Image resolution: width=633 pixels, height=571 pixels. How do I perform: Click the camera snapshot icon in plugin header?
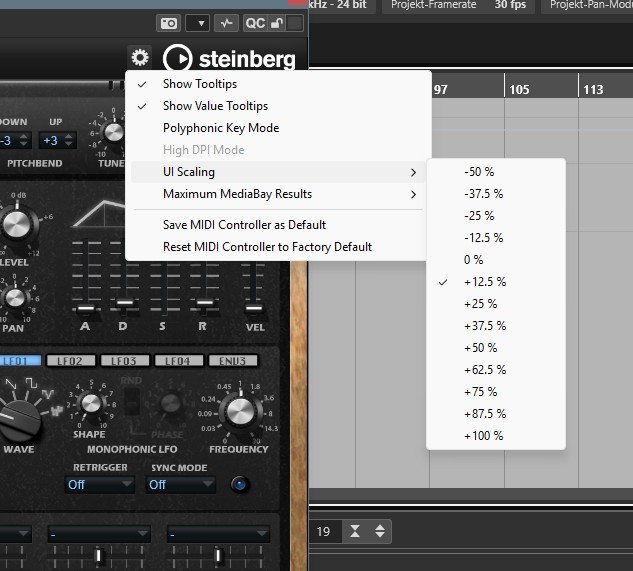[171, 22]
